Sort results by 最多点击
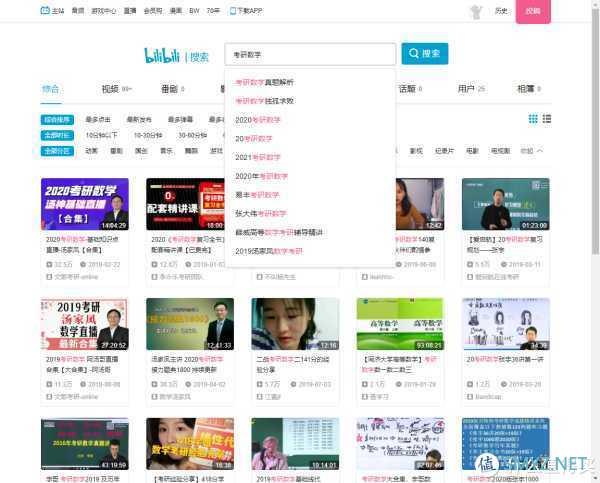The height and width of the screenshot is (483, 600). click(98, 120)
